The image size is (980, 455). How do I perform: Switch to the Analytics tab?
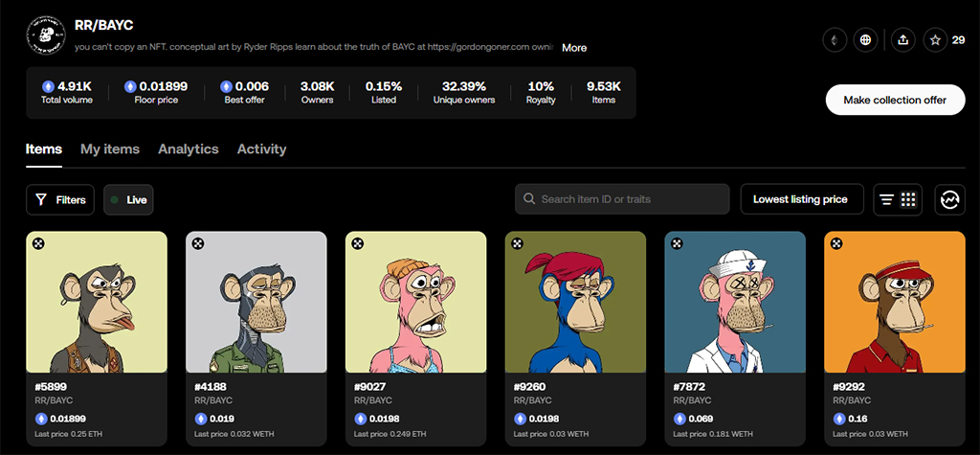pyautogui.click(x=189, y=149)
